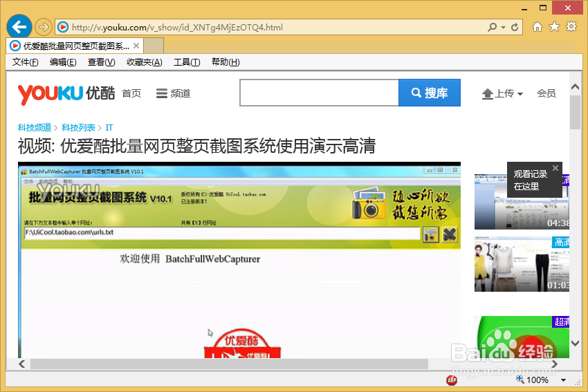The height and width of the screenshot is (392, 588).
Task: Open 科技列表 breadcrumb link
Action: tap(78, 127)
